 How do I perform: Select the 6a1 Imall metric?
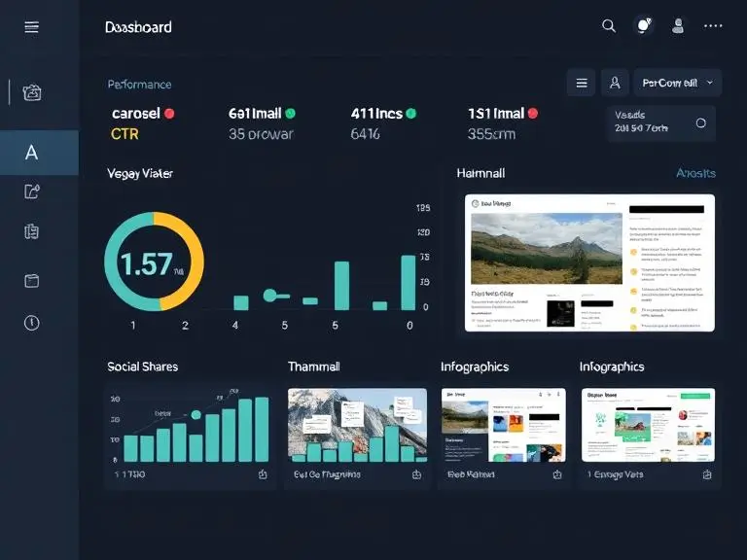coord(262,123)
